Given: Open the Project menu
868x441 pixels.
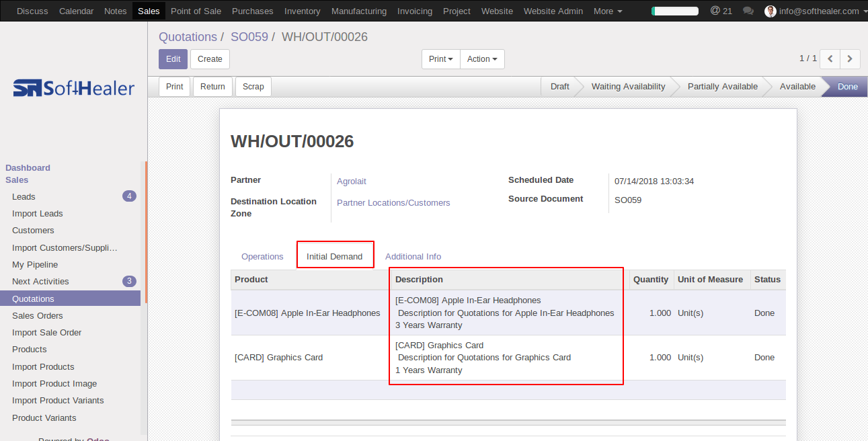Looking at the screenshot, I should click(x=457, y=11).
